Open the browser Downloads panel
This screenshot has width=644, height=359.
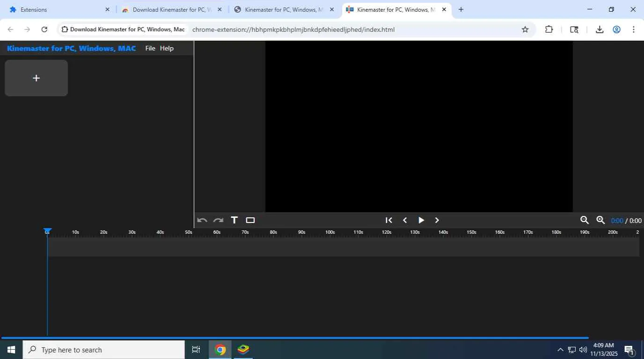click(x=600, y=29)
